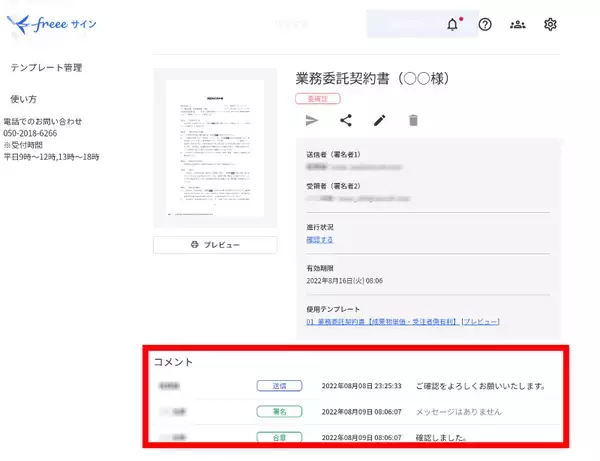Click the send paper plane icon

(312, 121)
